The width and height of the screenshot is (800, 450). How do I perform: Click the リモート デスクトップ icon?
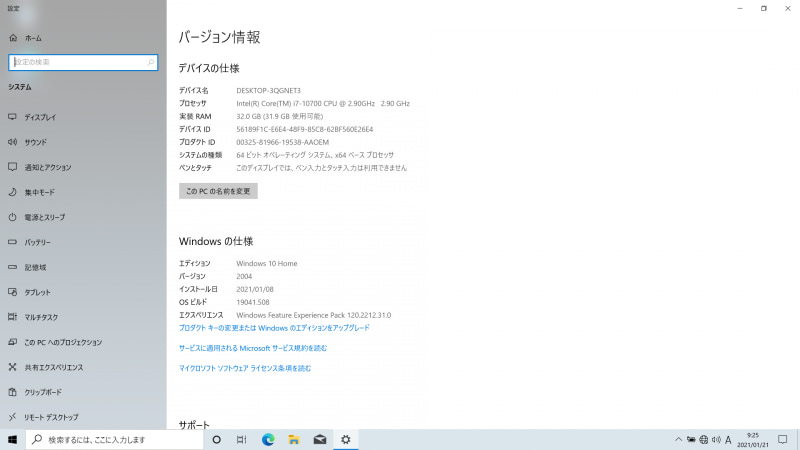(13, 417)
